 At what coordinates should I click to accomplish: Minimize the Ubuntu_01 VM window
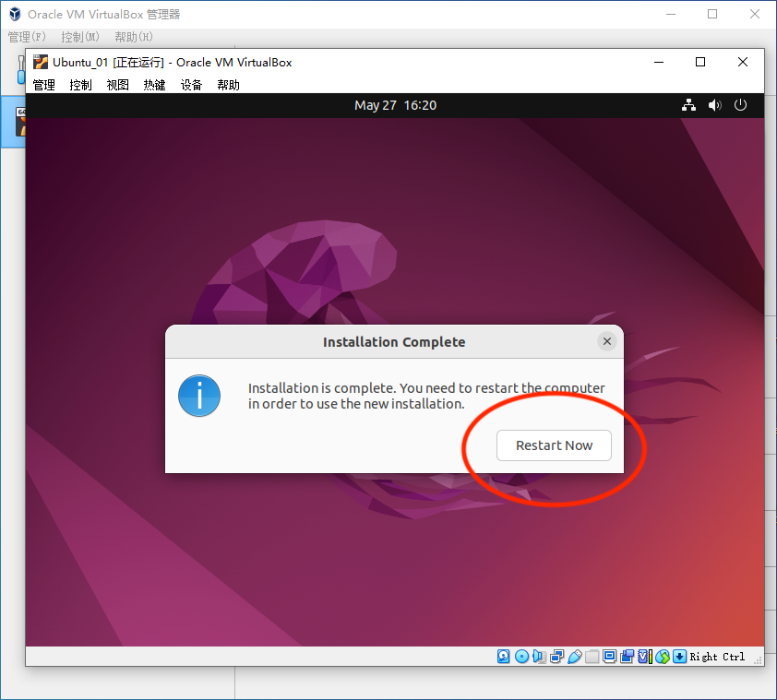click(x=659, y=62)
